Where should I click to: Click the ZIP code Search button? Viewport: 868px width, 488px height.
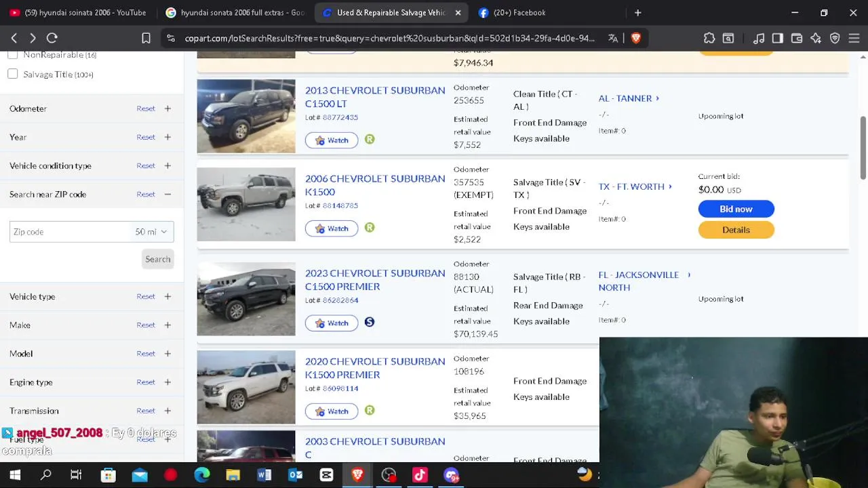158,259
